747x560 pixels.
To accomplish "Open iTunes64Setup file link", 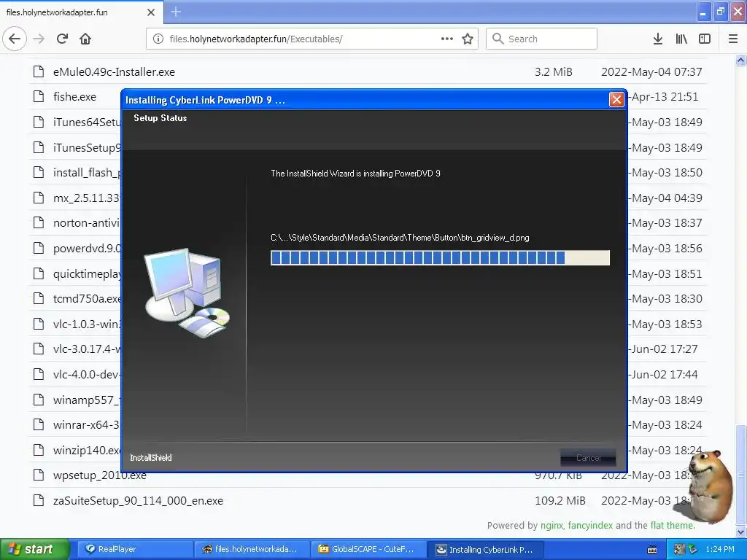I will [x=87, y=122].
